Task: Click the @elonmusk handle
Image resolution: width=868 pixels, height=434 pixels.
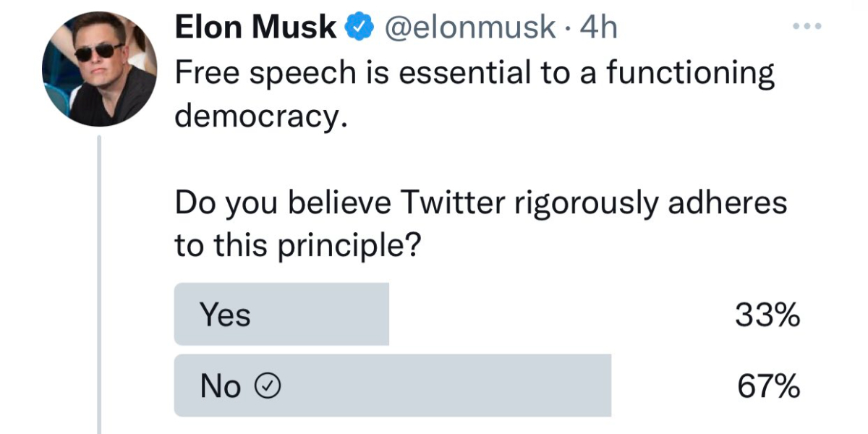Action: pos(469,26)
